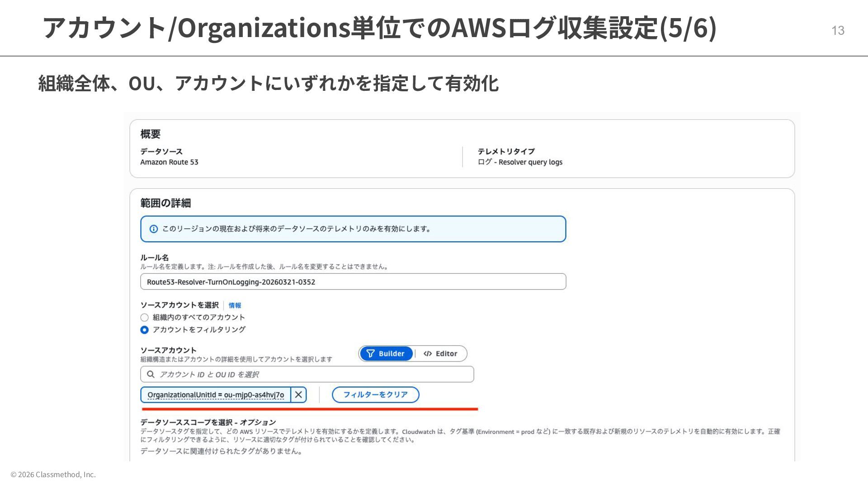Select 組織内のすべてのアカウント radio button
Screen dimensions: 868x488
pyautogui.click(x=145, y=318)
